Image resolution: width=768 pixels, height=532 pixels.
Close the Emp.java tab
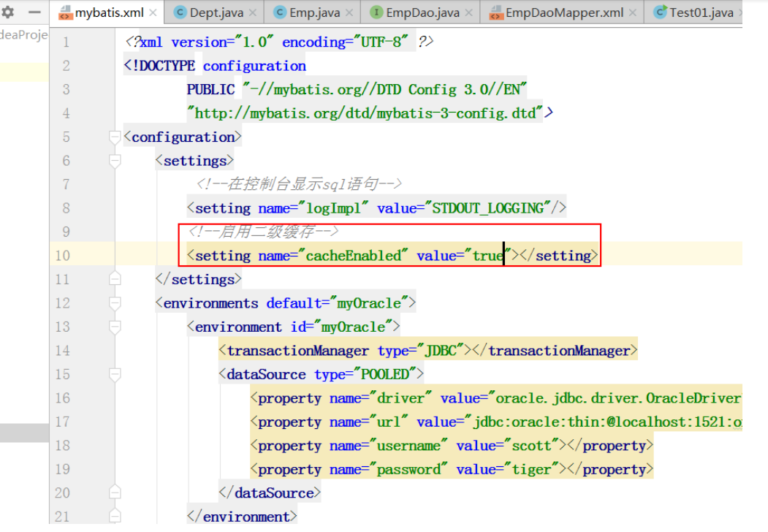[349, 12]
